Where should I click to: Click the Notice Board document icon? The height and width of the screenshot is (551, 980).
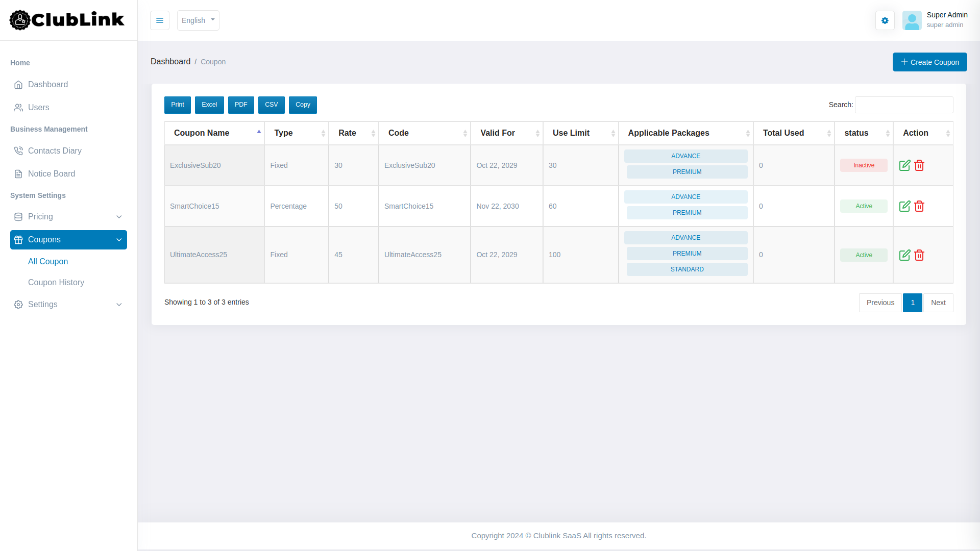(18, 173)
